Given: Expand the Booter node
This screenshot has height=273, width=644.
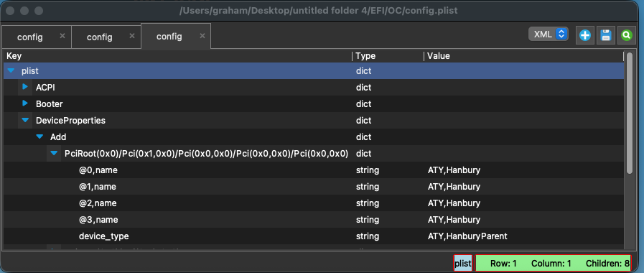Looking at the screenshot, I should point(25,103).
